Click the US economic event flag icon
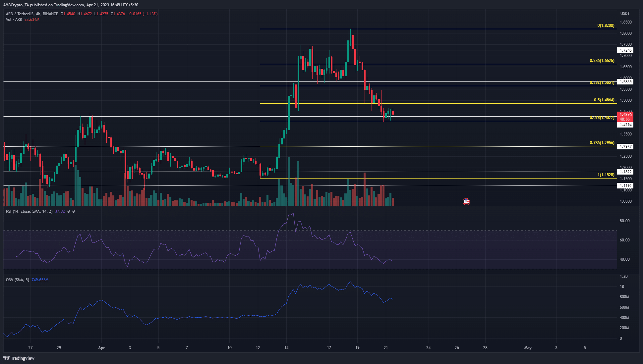 tap(466, 201)
